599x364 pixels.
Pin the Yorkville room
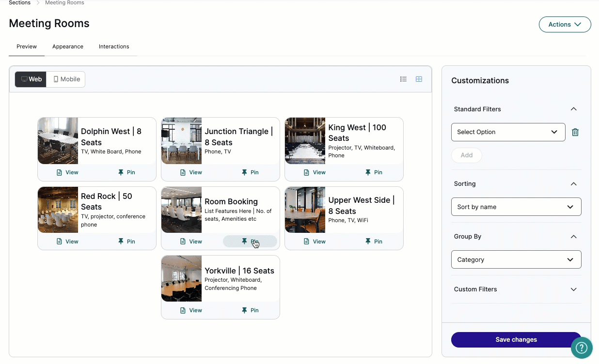(250, 310)
